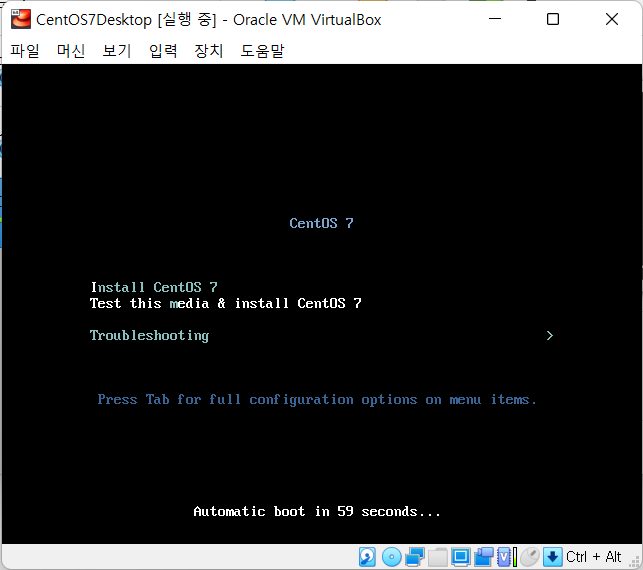The height and width of the screenshot is (570, 643).
Task: Click the hard disk activity icon
Action: point(367,557)
